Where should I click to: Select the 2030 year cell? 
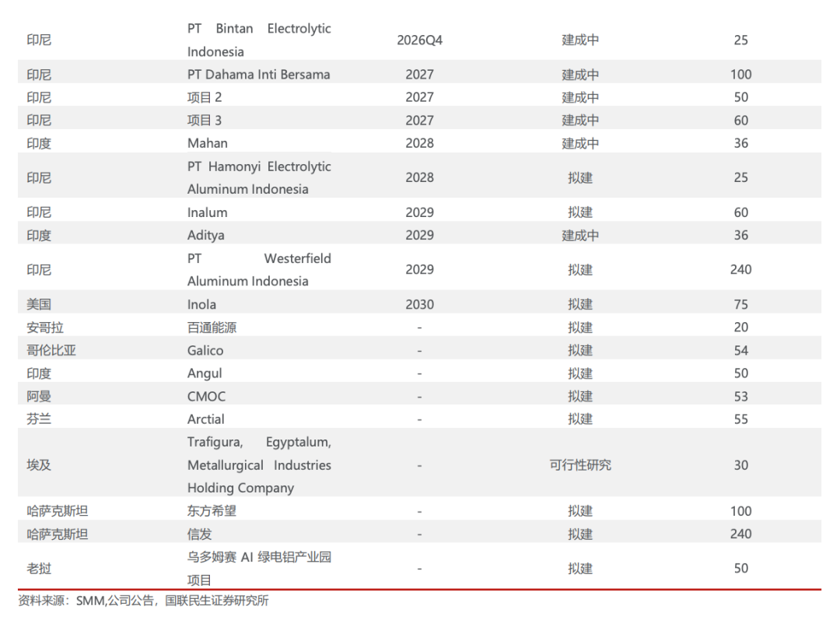(419, 304)
